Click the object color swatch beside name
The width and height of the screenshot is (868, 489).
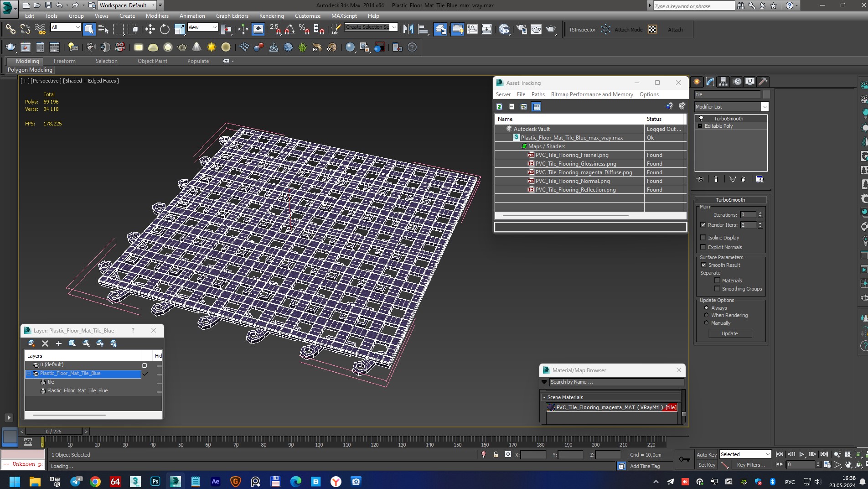[766, 94]
